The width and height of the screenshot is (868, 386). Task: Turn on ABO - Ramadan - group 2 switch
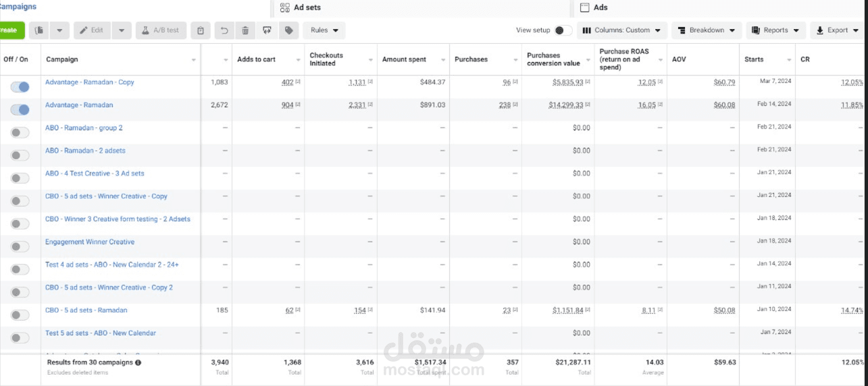coord(20,132)
